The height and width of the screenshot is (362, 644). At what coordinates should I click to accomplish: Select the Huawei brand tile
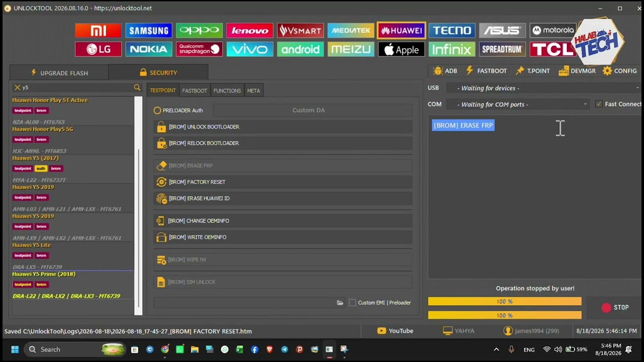tap(401, 30)
